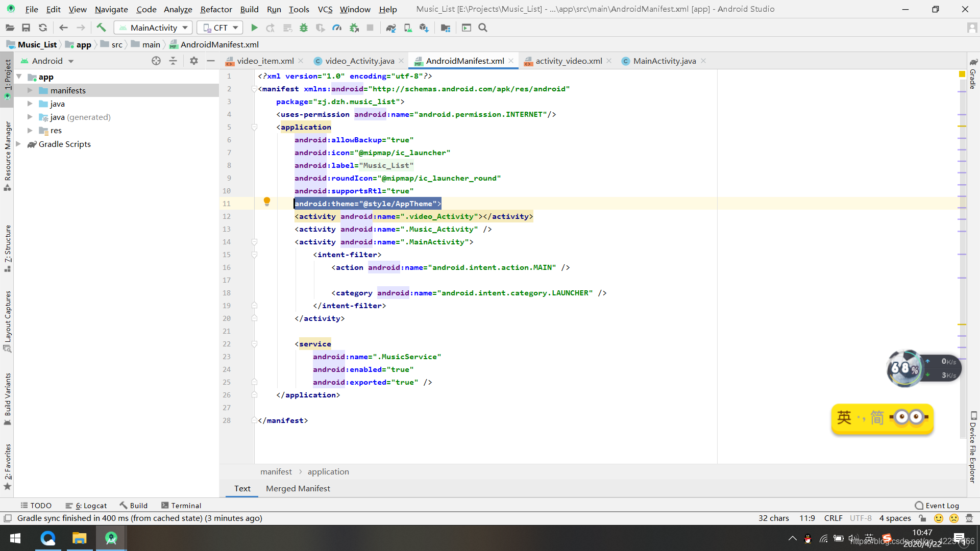Click the Search Everywhere magnifier icon
980x551 pixels.
pos(483,28)
